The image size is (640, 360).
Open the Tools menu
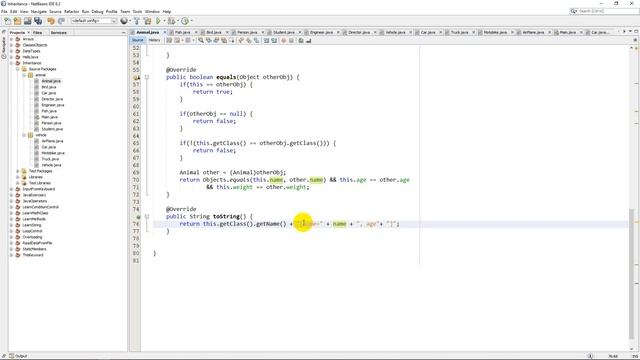tap(138, 11)
